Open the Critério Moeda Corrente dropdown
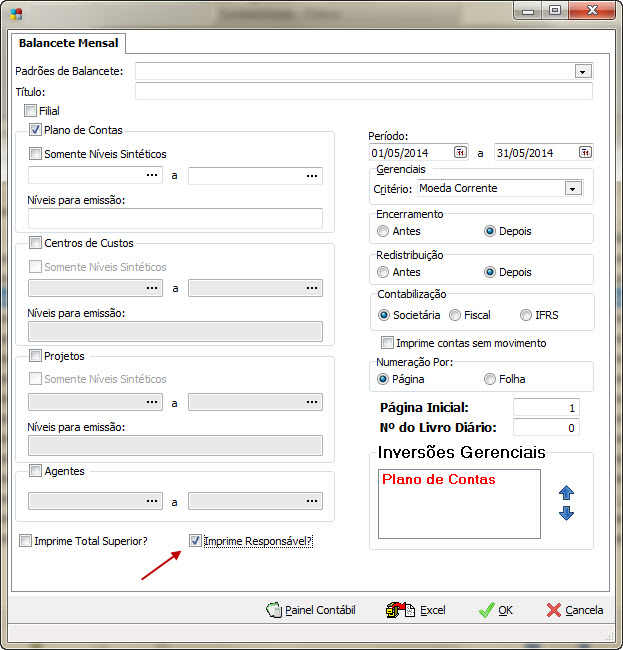 tap(572, 188)
